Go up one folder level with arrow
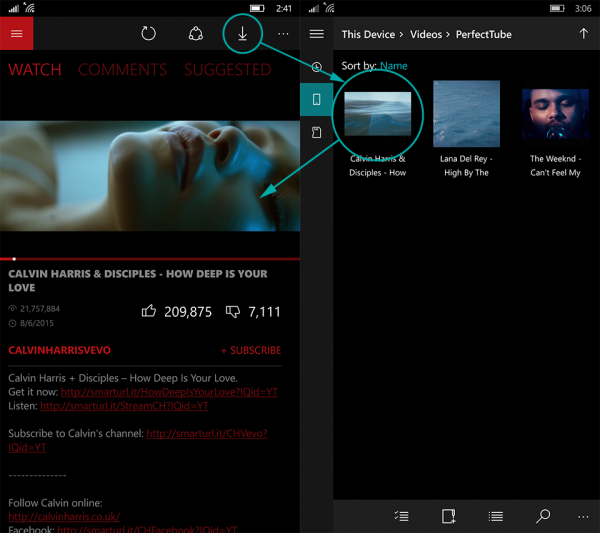The height and width of the screenshot is (533, 600). tap(583, 33)
